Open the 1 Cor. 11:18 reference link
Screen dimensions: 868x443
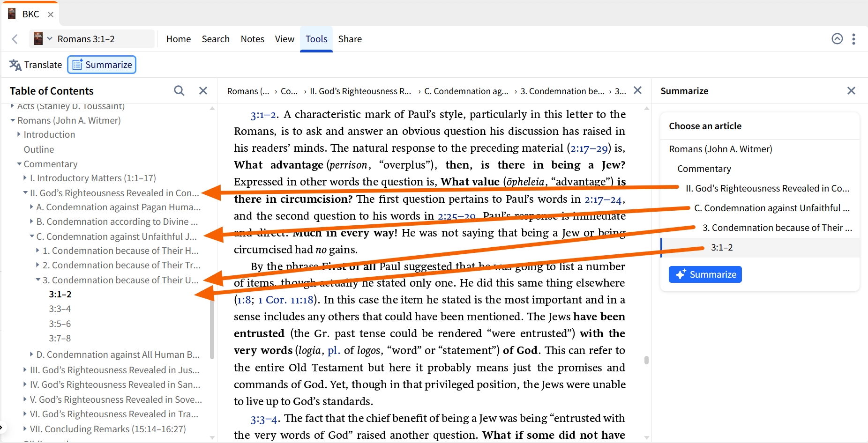tap(285, 300)
